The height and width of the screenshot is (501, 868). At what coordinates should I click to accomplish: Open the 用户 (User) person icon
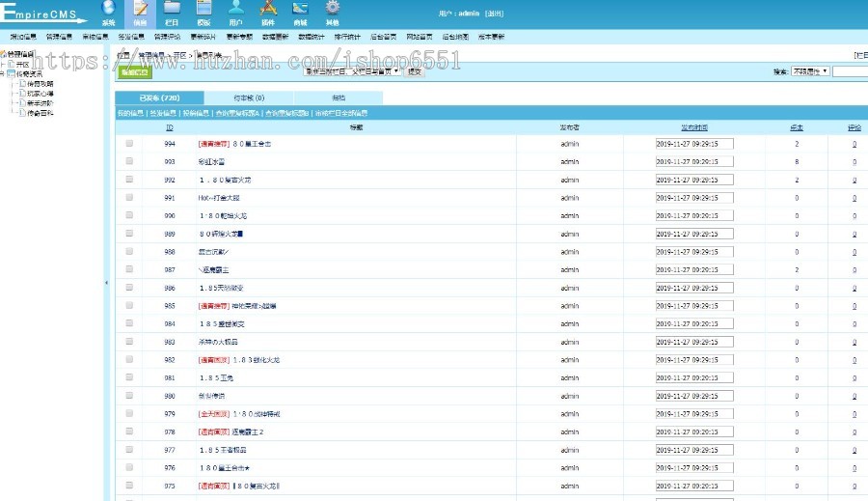[236, 8]
